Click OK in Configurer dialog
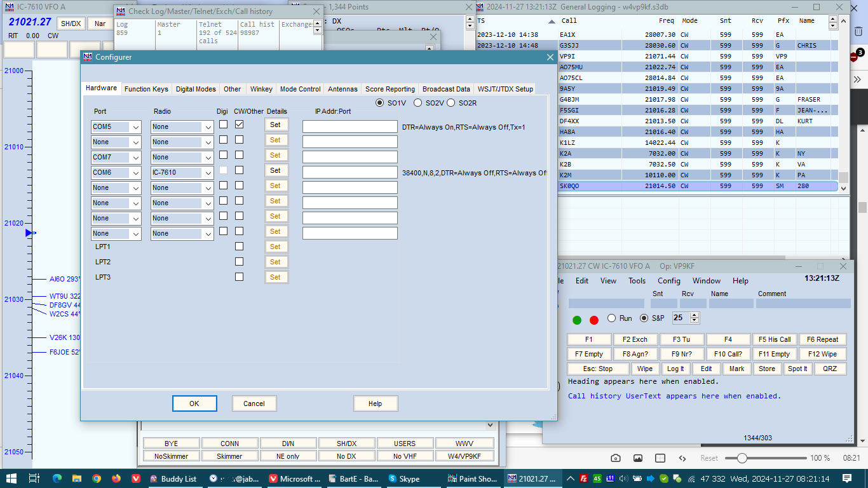Screen dimensions: 868x488 point(194,403)
